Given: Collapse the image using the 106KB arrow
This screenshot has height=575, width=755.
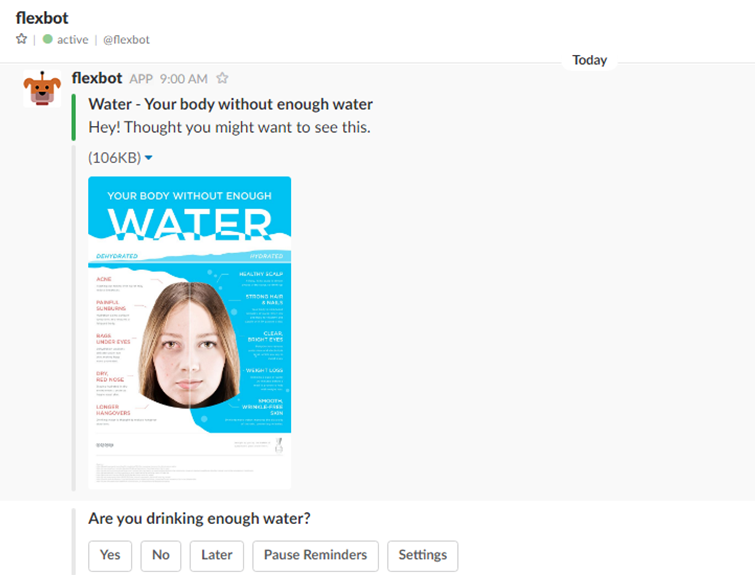Looking at the screenshot, I should (149, 157).
